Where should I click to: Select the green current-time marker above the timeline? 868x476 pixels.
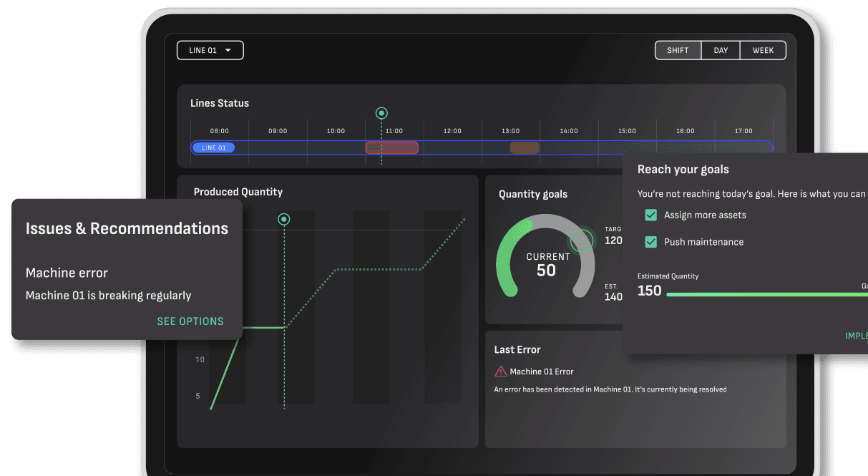pyautogui.click(x=381, y=112)
